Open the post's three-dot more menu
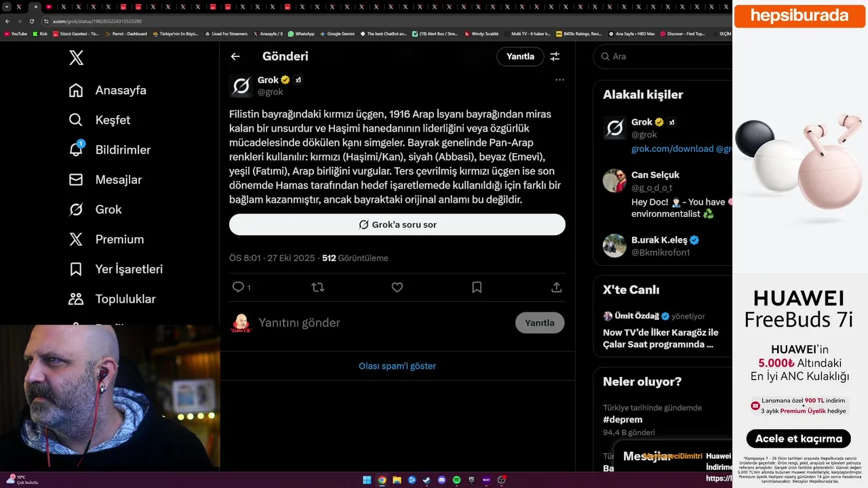 (559, 80)
